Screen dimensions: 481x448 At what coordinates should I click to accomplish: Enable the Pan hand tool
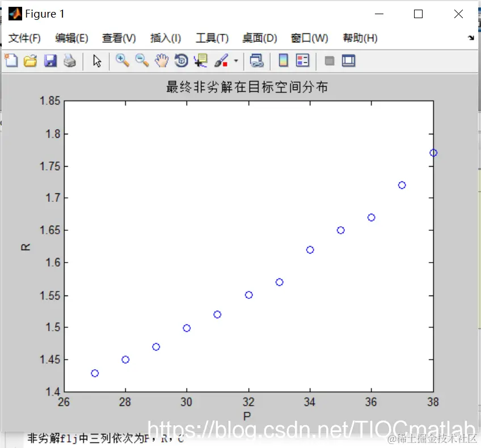(162, 61)
